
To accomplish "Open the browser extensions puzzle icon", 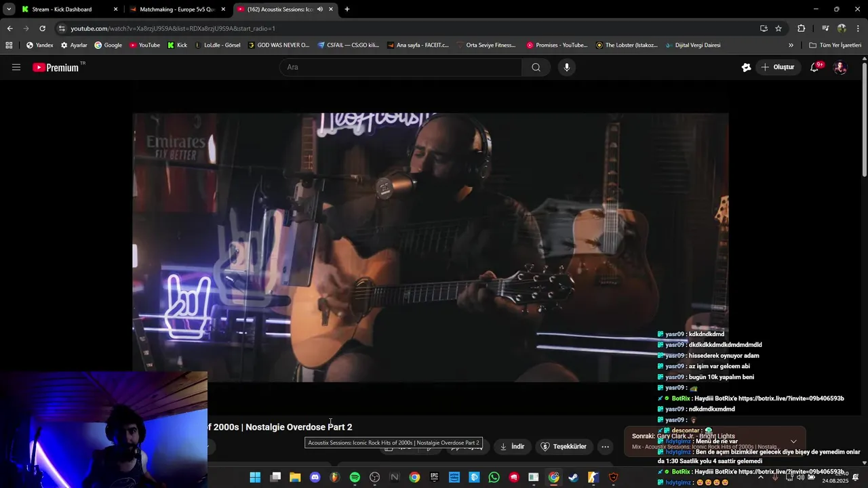I will point(801,28).
